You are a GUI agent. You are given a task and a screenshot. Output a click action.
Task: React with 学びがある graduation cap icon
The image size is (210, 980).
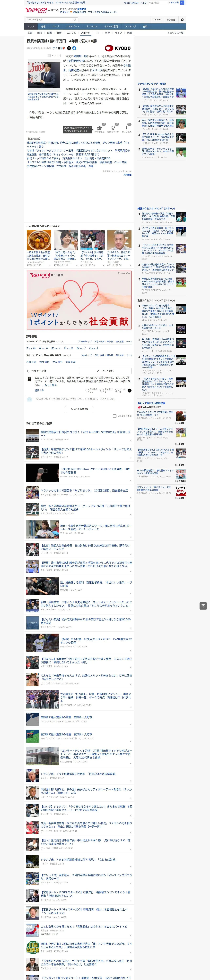[x=100, y=129]
